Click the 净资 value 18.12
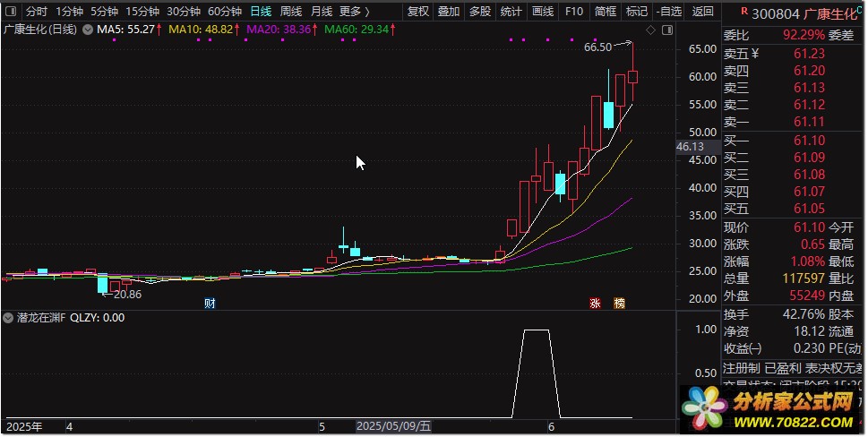Viewport: 868px width, 437px height. pyautogui.click(x=809, y=332)
